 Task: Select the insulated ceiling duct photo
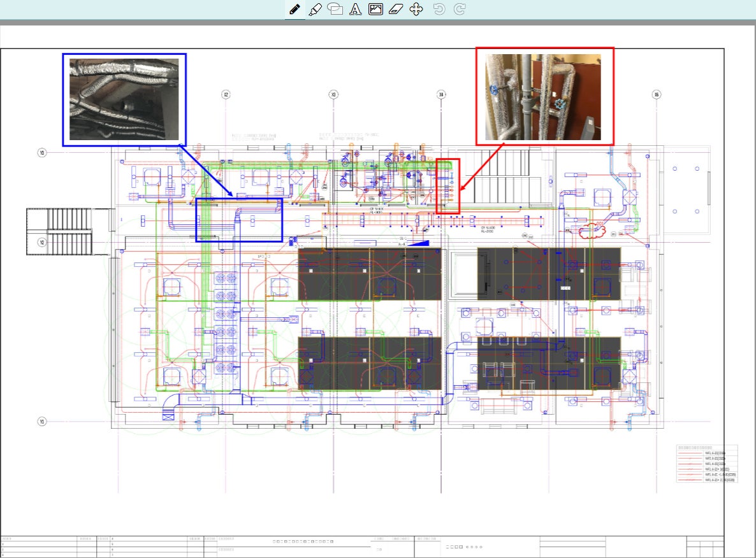tap(124, 99)
